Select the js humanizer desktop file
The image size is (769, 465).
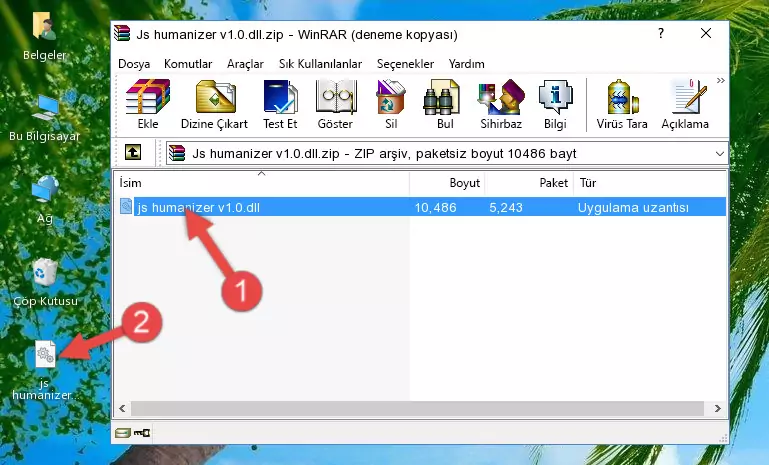point(44,371)
